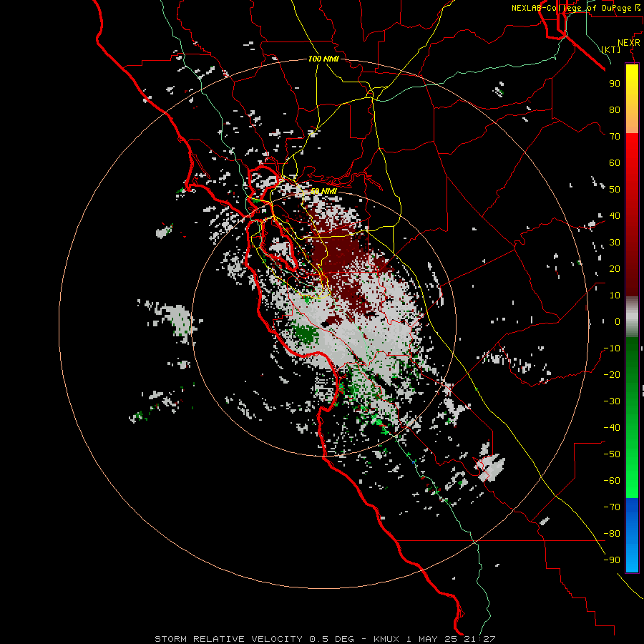Select the -50 value on the legend
Screen dimensions: 644x644
[x=612, y=454]
